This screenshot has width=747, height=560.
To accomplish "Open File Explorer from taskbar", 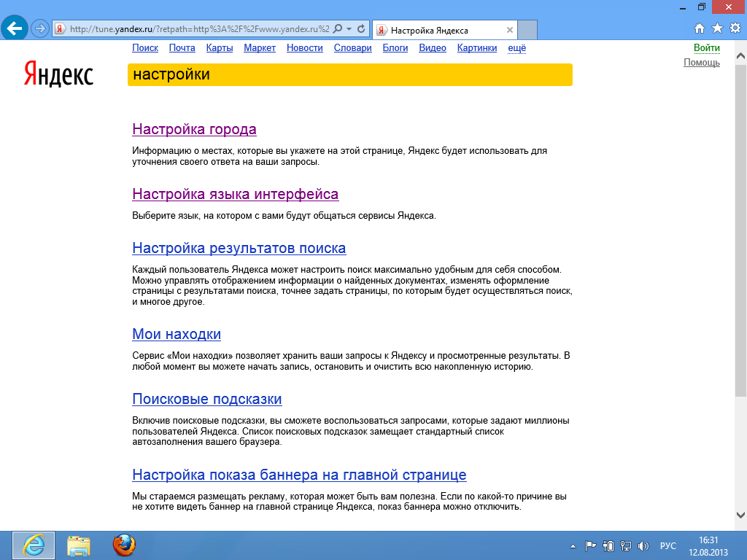I will 79,545.
